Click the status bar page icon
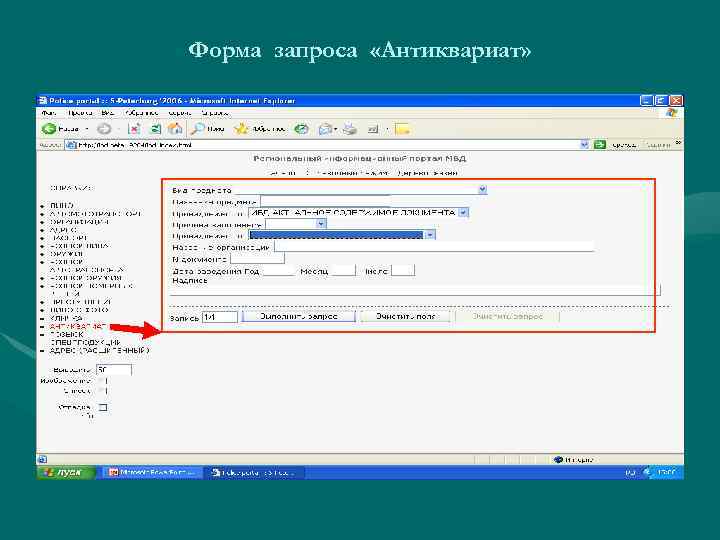The width and height of the screenshot is (720, 540). [42, 459]
